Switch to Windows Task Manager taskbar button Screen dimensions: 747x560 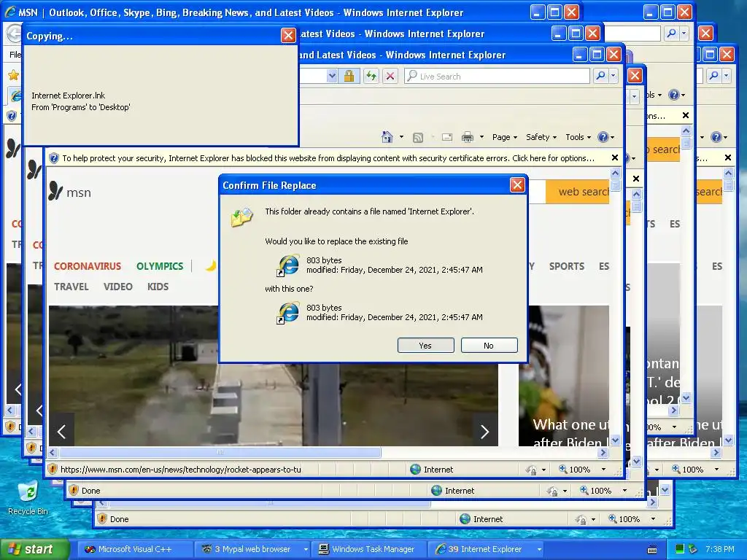[x=368, y=549]
